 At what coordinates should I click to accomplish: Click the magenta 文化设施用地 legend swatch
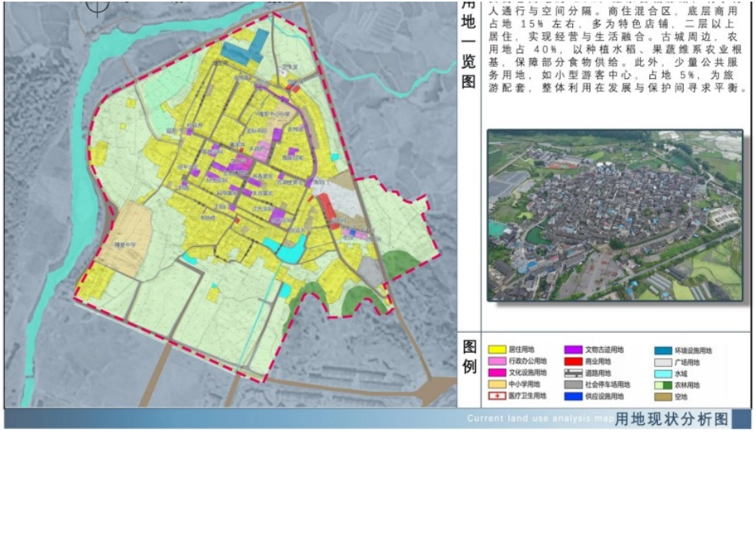tap(497, 373)
